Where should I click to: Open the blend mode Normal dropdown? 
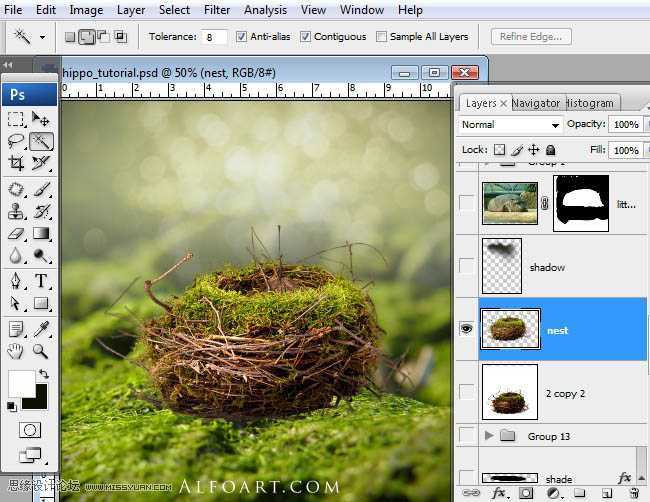510,125
